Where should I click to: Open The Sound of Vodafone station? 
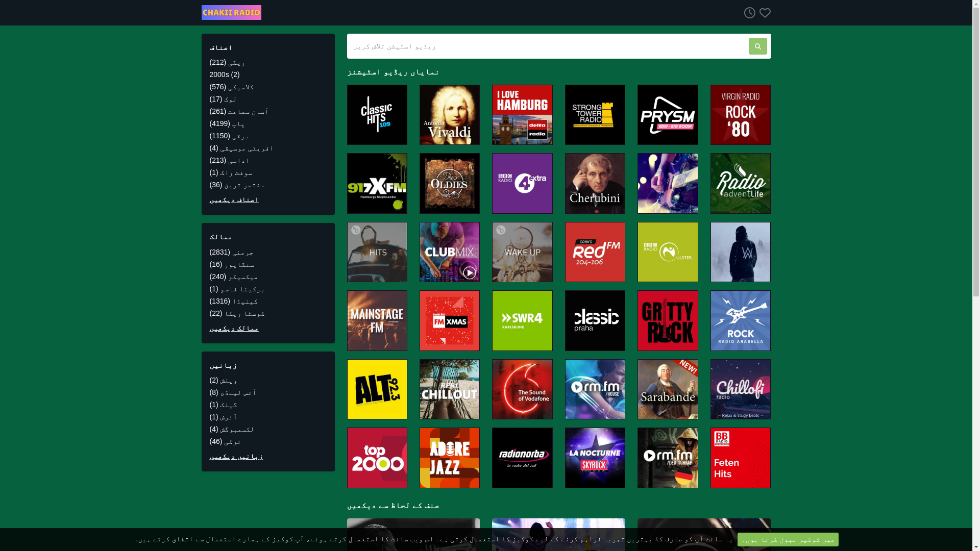click(522, 389)
